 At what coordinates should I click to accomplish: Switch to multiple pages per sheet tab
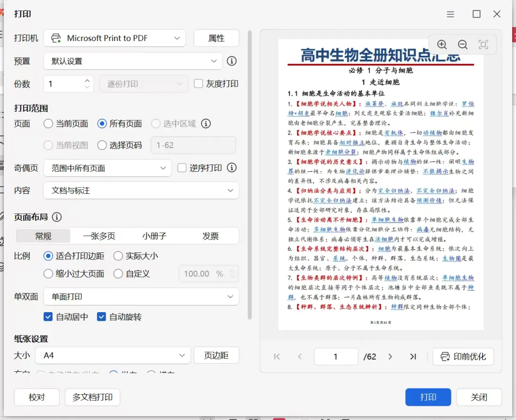pos(99,236)
